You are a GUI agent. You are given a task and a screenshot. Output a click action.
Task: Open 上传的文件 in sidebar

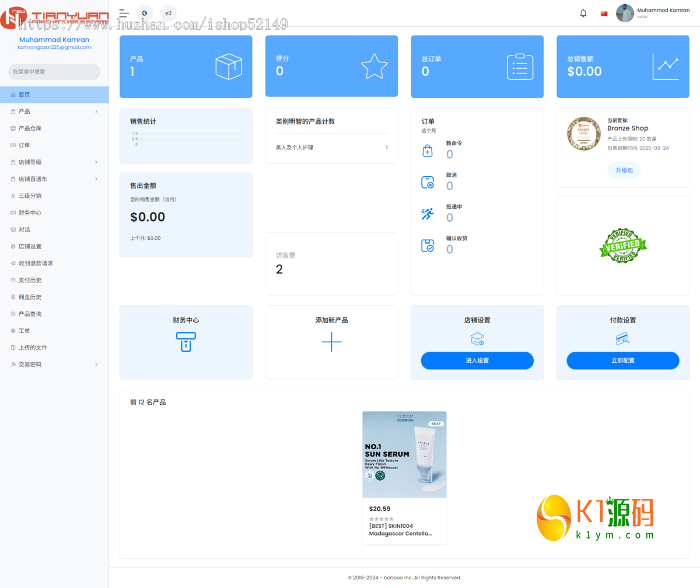tap(54, 348)
